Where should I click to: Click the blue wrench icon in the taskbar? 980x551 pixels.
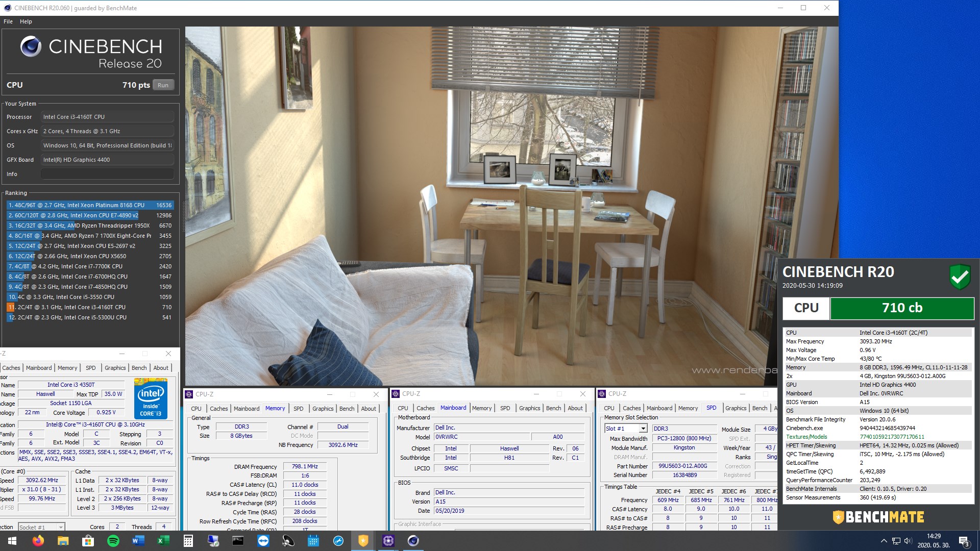point(338,541)
